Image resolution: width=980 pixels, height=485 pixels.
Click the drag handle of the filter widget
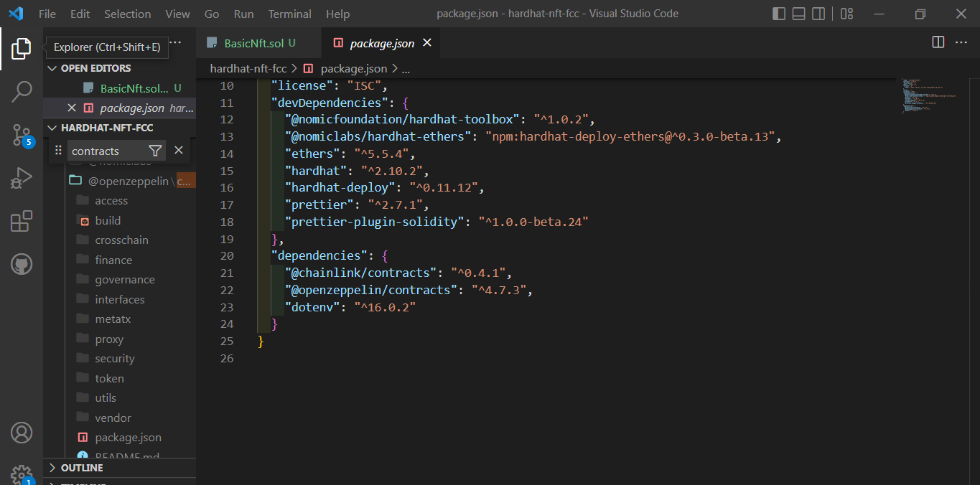tap(58, 150)
